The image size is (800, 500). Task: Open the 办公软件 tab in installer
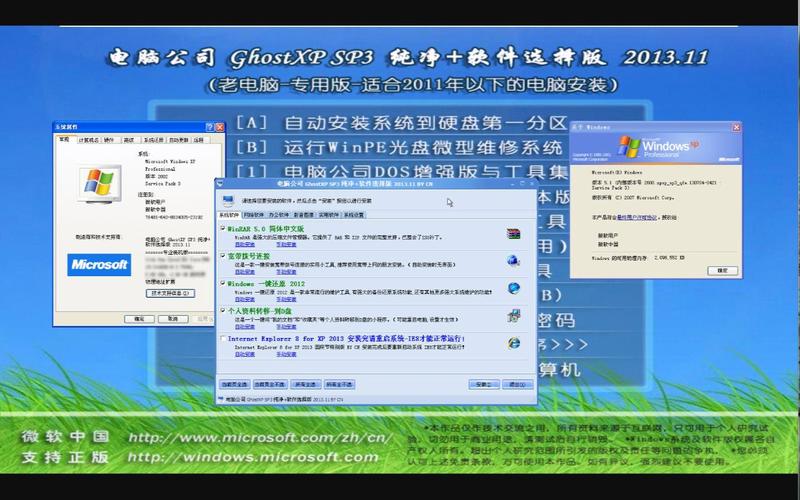(279, 215)
